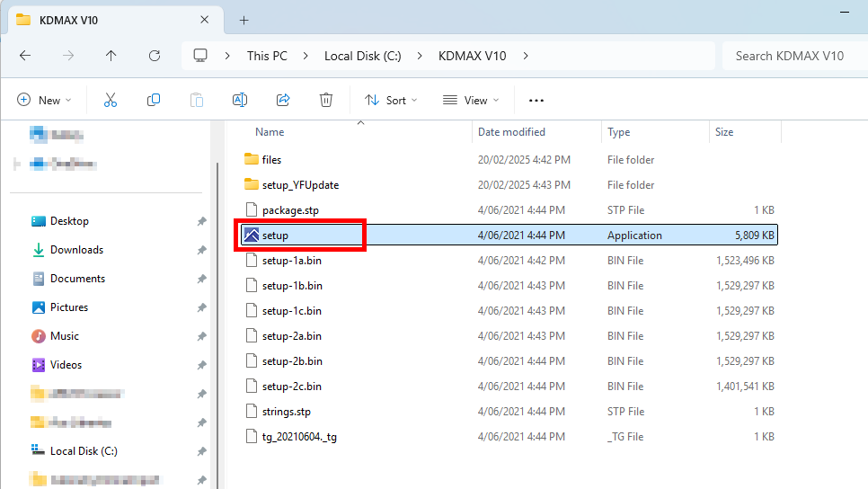The width and height of the screenshot is (868, 489).
Task: Go up one folder level
Action: [111, 56]
